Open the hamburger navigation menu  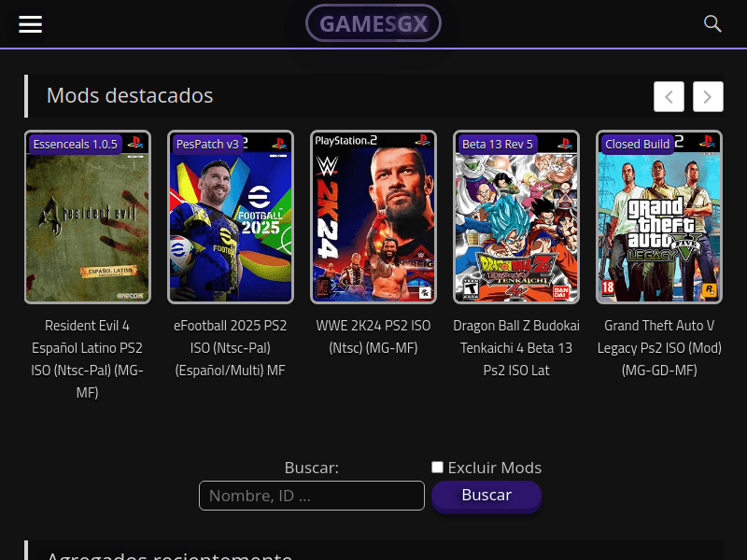(30, 24)
